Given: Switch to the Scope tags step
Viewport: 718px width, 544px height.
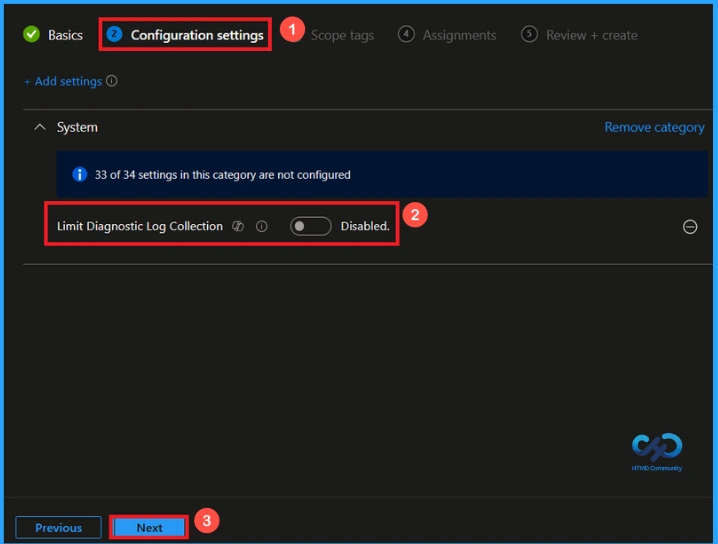Looking at the screenshot, I should coord(342,35).
